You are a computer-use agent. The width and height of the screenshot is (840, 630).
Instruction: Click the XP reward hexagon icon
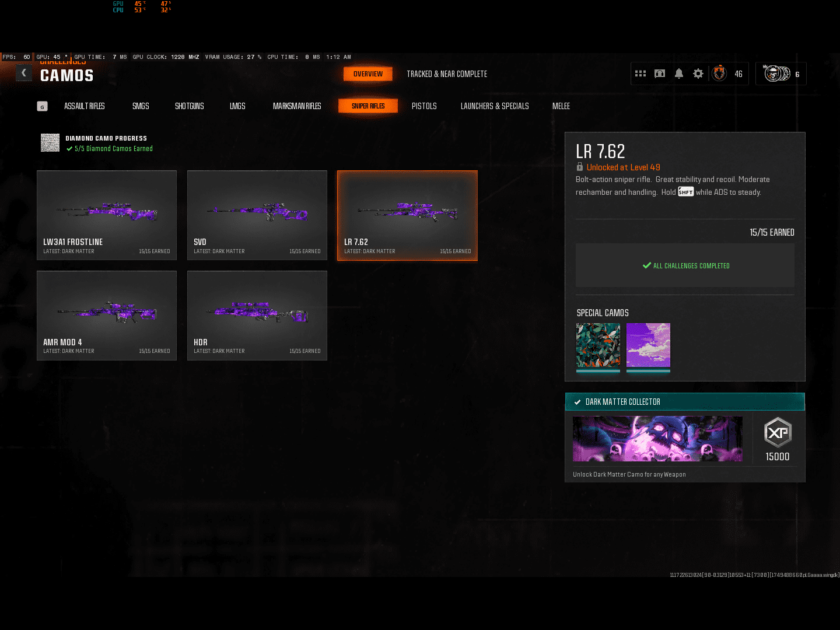pos(778,433)
